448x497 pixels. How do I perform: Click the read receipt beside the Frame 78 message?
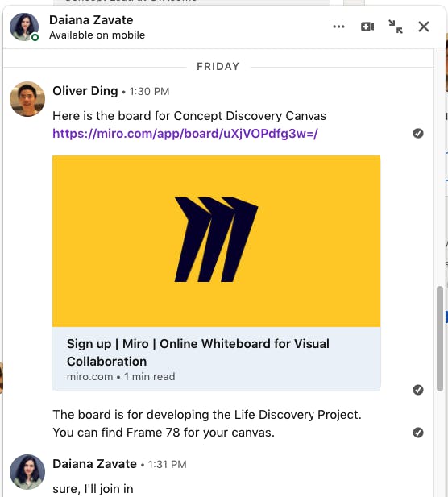(418, 433)
